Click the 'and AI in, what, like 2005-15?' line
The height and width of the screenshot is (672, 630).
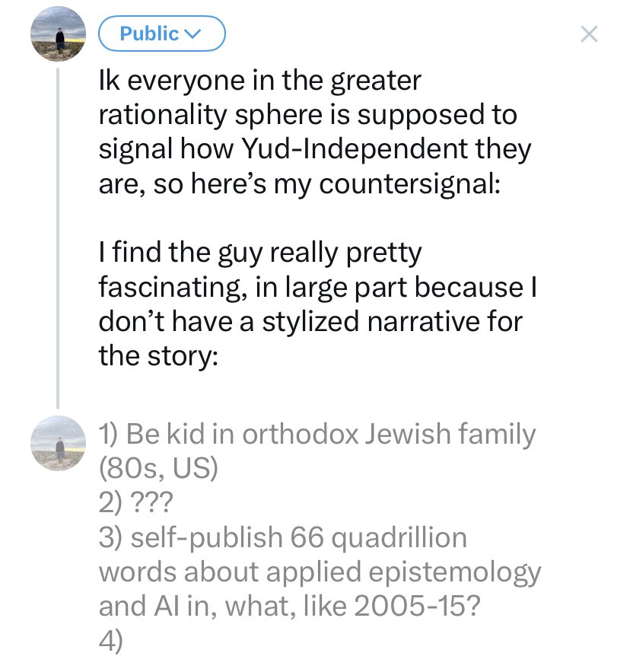[290, 607]
